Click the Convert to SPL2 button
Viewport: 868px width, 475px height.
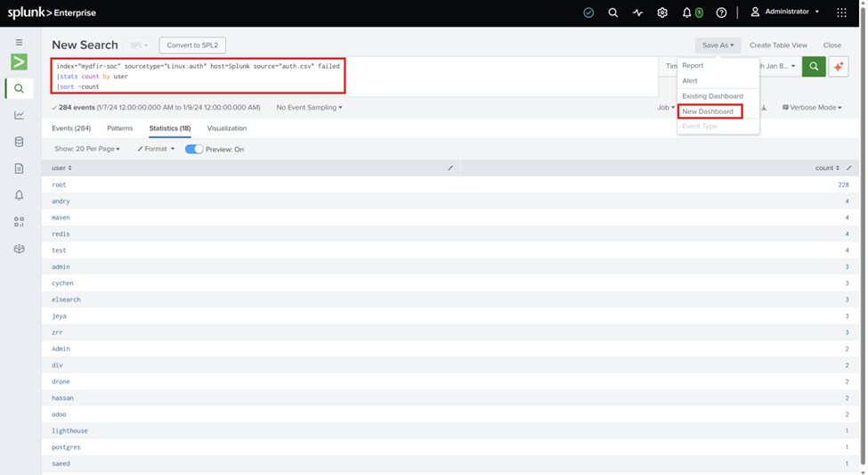(192, 45)
